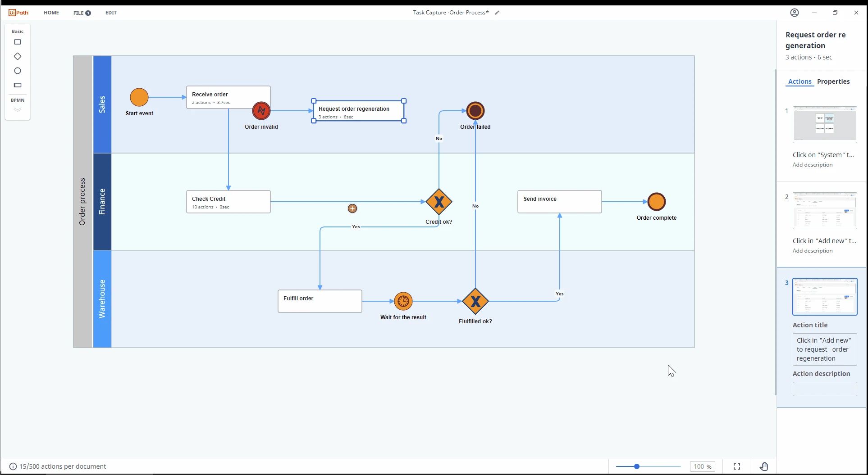This screenshot has height=475, width=868.
Task: Expand the BPMN shapes section
Action: coord(18,109)
